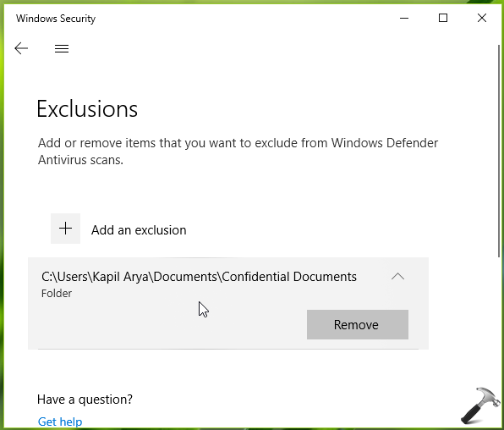Image resolution: width=504 pixels, height=430 pixels.
Task: Click the plus icon to add exclusion
Action: tap(65, 229)
